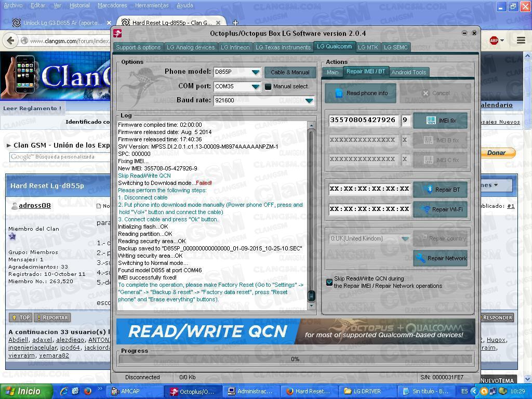Click Internet Explorer quick launch icon

click(64, 391)
